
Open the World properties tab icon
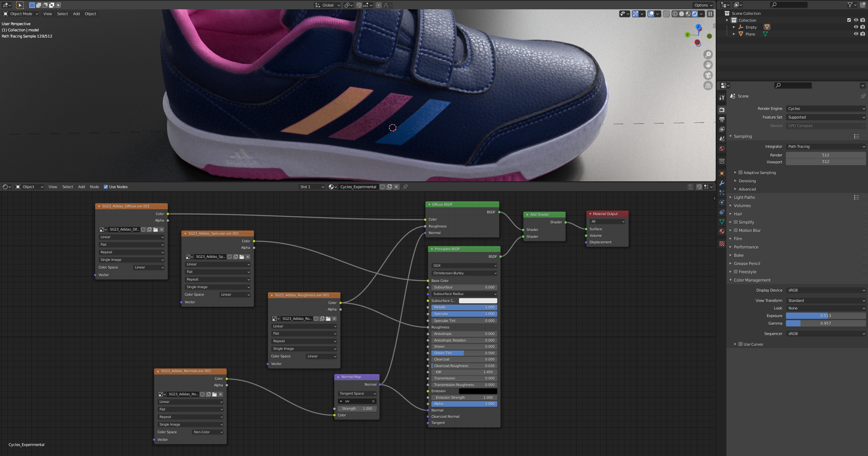pos(722,149)
